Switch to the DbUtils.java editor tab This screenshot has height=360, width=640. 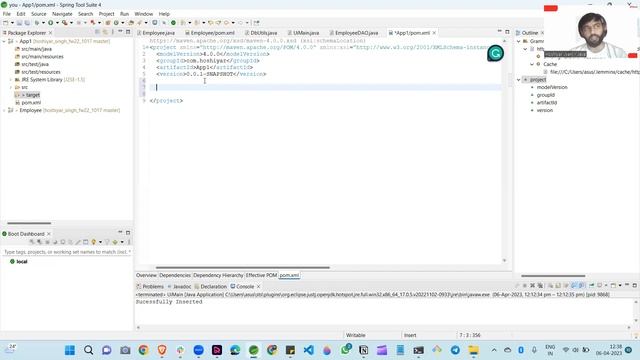point(263,33)
